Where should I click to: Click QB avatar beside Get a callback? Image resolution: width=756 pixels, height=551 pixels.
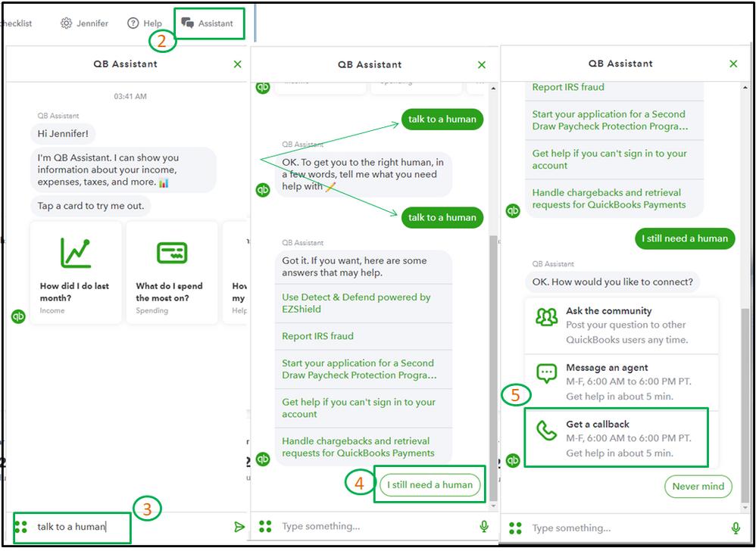[513, 460]
